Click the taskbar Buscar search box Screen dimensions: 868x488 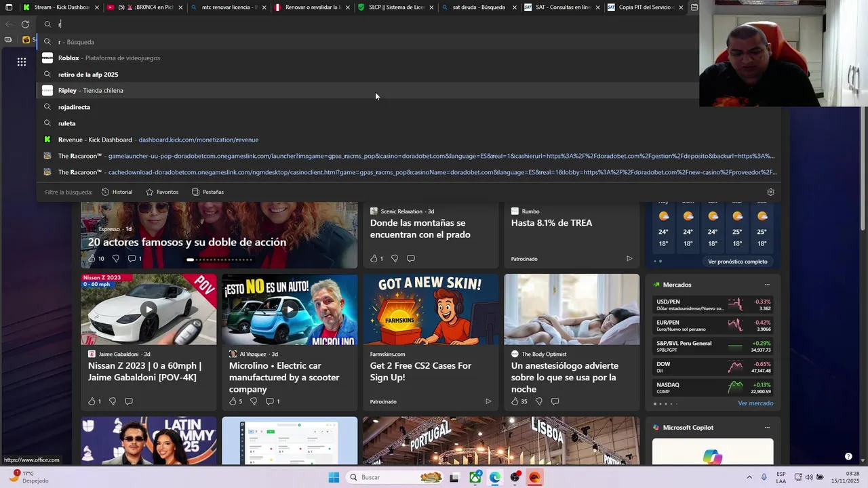pyautogui.click(x=395, y=477)
